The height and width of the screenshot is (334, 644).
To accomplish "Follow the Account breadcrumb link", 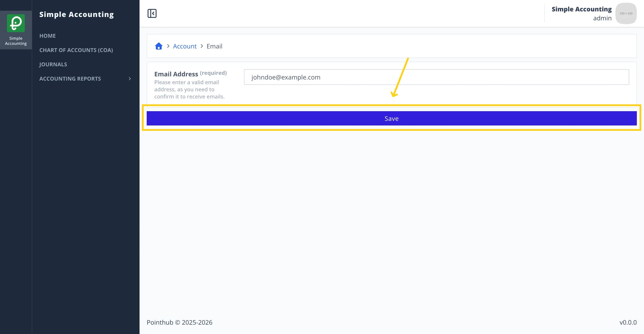I will pyautogui.click(x=185, y=46).
